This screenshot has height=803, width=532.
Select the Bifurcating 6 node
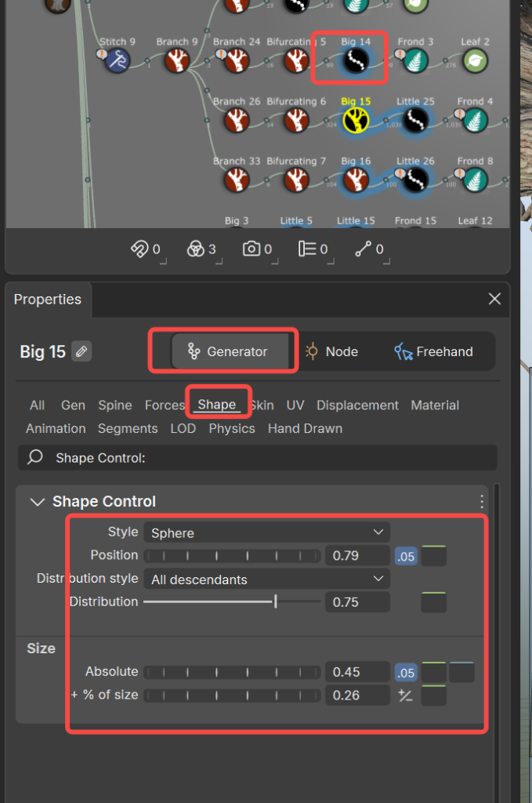[296, 120]
